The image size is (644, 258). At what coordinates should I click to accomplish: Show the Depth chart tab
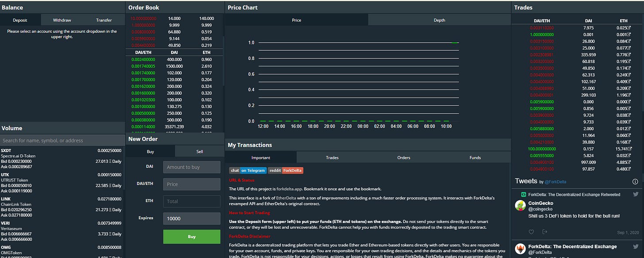click(439, 20)
